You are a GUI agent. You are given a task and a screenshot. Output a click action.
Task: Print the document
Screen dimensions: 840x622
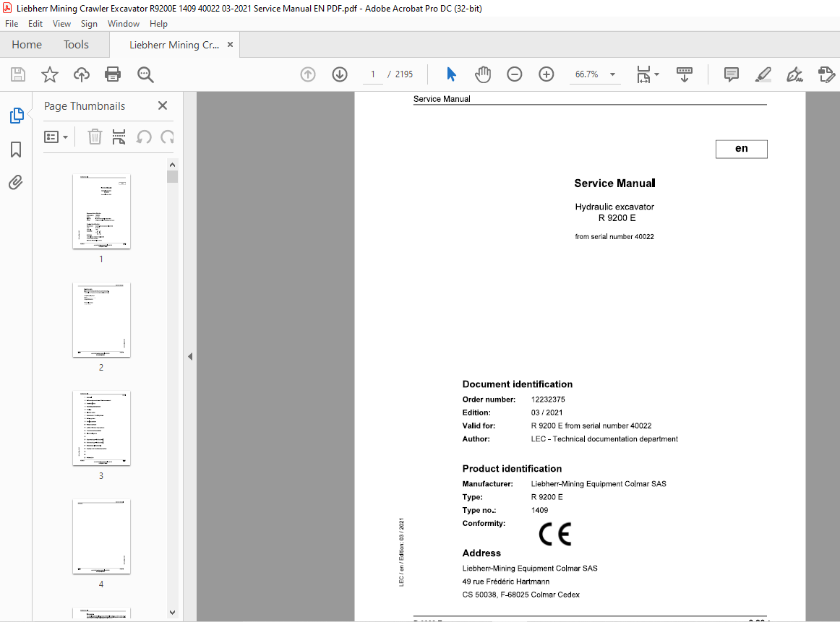113,74
